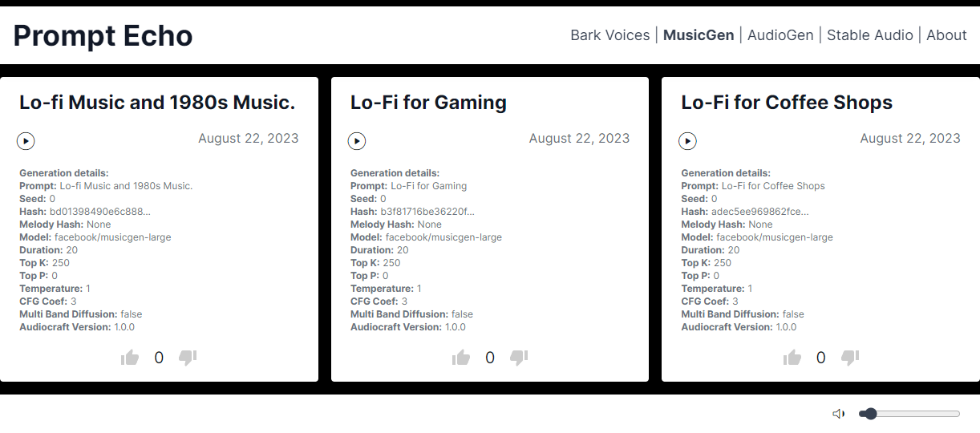Downvote the Lo-Fi for Coffee Shops card
980x433 pixels.
(850, 358)
